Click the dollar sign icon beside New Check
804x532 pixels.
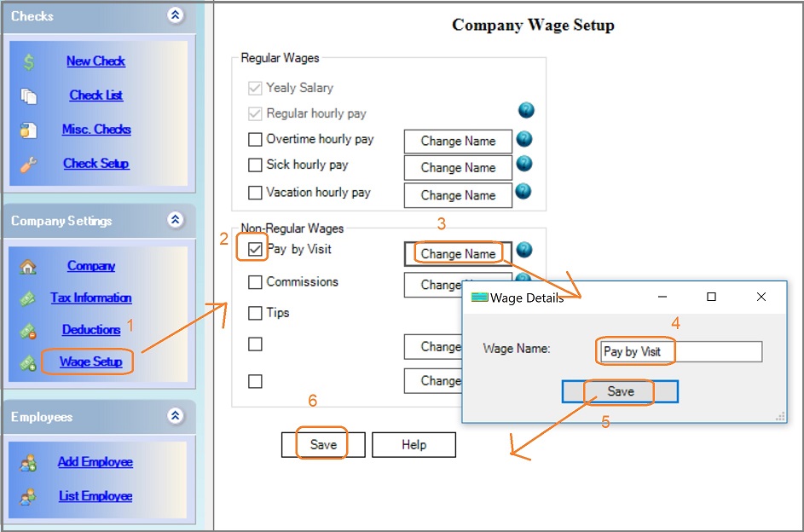pyautogui.click(x=28, y=61)
